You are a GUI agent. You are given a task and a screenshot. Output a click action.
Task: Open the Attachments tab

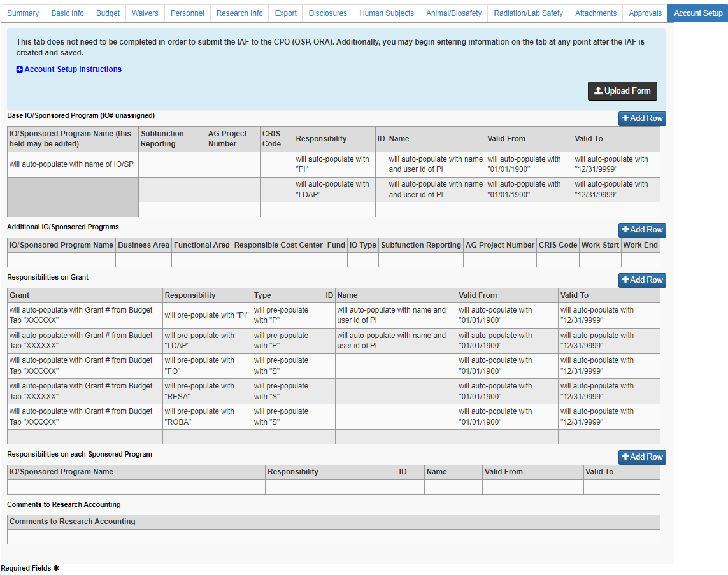coord(596,13)
